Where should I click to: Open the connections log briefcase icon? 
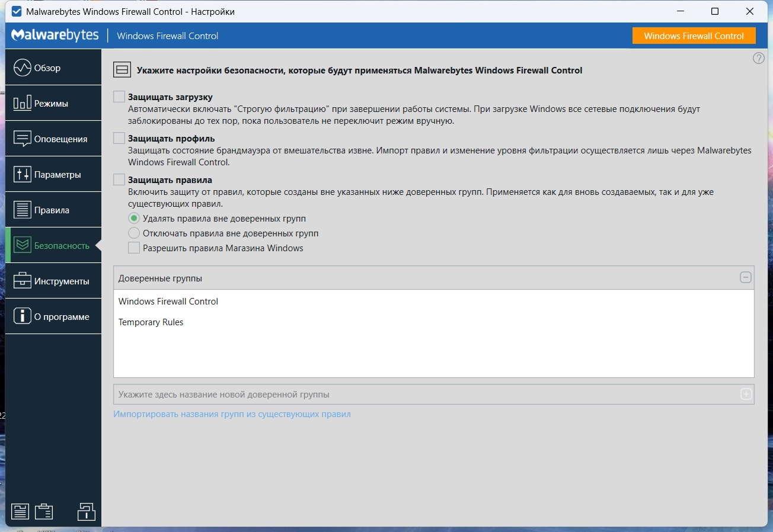44,512
